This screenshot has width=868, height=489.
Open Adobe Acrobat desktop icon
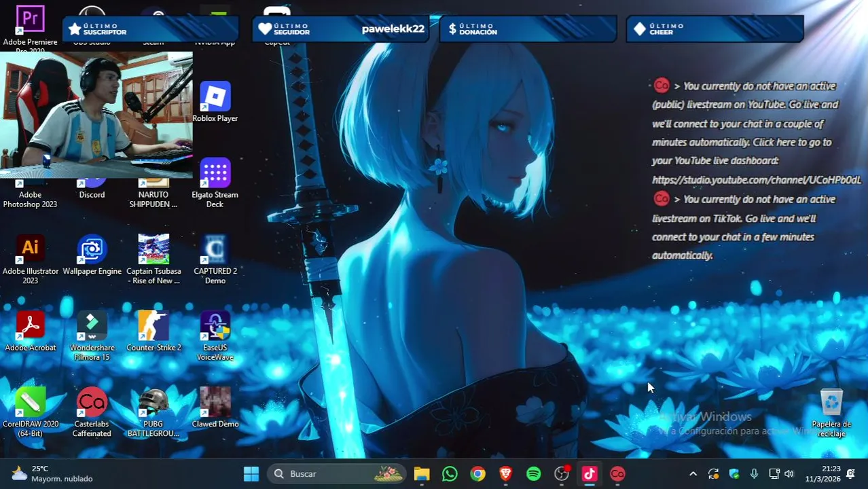click(x=30, y=332)
